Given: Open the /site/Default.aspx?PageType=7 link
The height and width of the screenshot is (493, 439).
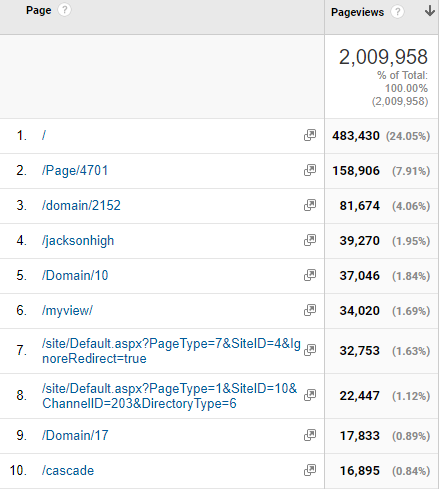Looking at the screenshot, I should (171, 351).
